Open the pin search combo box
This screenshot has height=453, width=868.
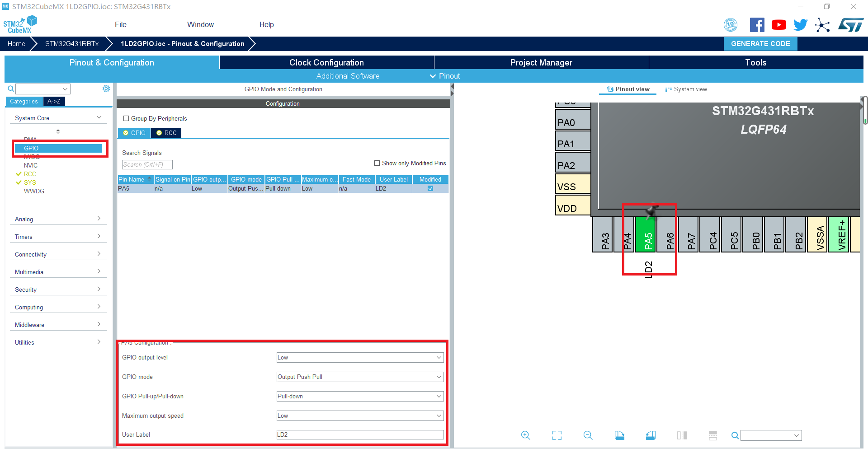point(771,435)
